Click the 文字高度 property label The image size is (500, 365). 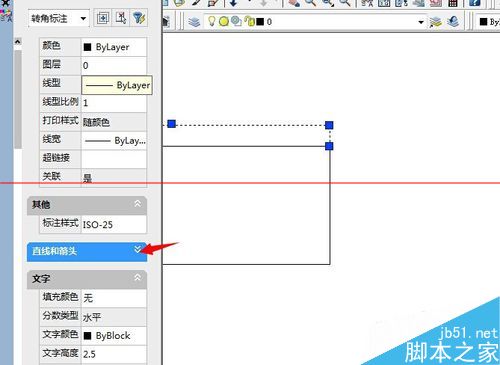tap(60, 352)
